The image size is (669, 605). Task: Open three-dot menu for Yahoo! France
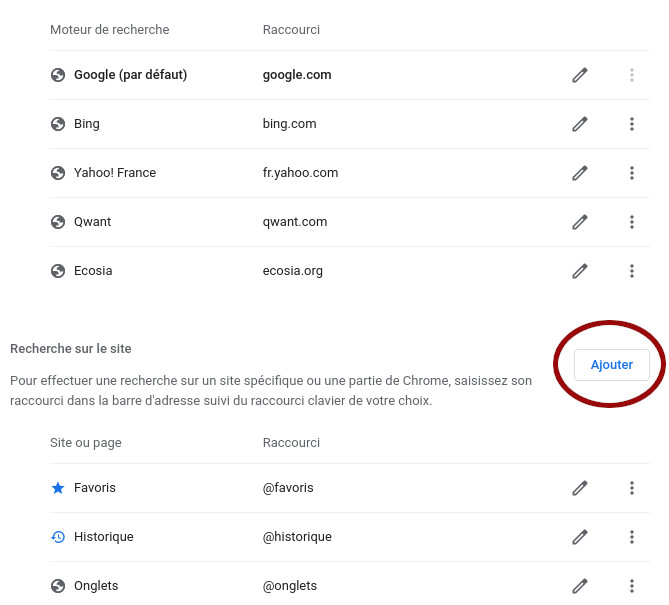(632, 173)
